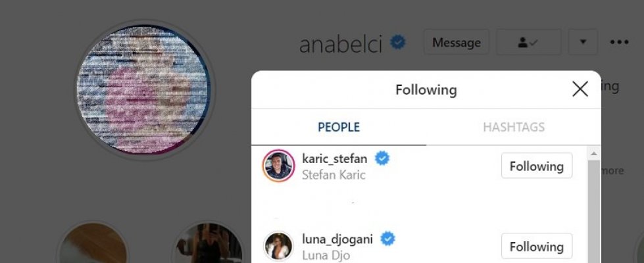Image resolution: width=644 pixels, height=263 pixels.
Task: Open luna_djogani profile picture
Action: (278, 247)
